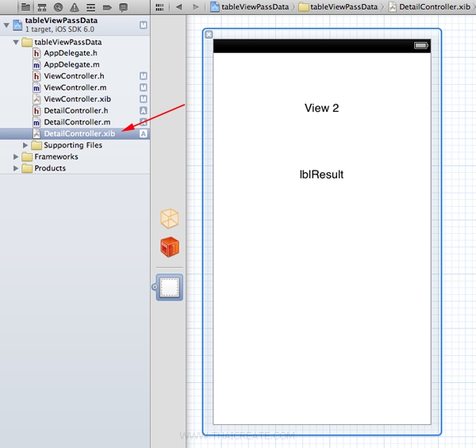Viewport: 476px width, 448px height.
Task: Select the Frameworks folder row
Action: pyautogui.click(x=75, y=157)
